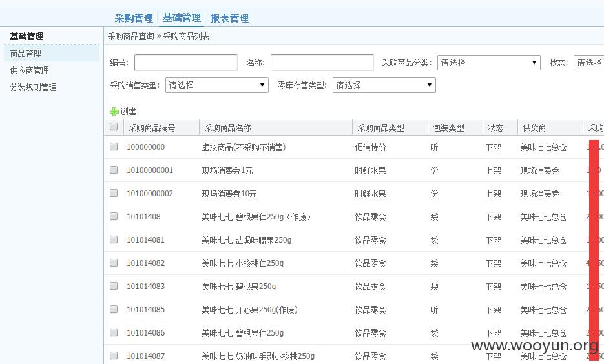This screenshot has width=604, height=364.
Task: Click 美味七七 开心果250g(作废)
Action: [x=249, y=310]
